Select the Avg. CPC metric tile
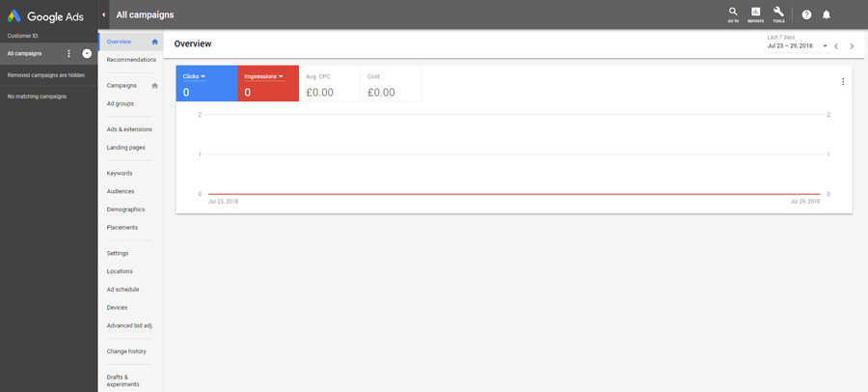868x392 pixels. pos(330,83)
